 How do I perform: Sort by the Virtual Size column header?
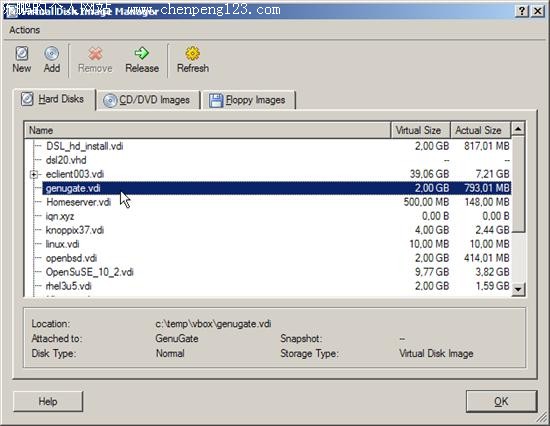pyautogui.click(x=420, y=130)
